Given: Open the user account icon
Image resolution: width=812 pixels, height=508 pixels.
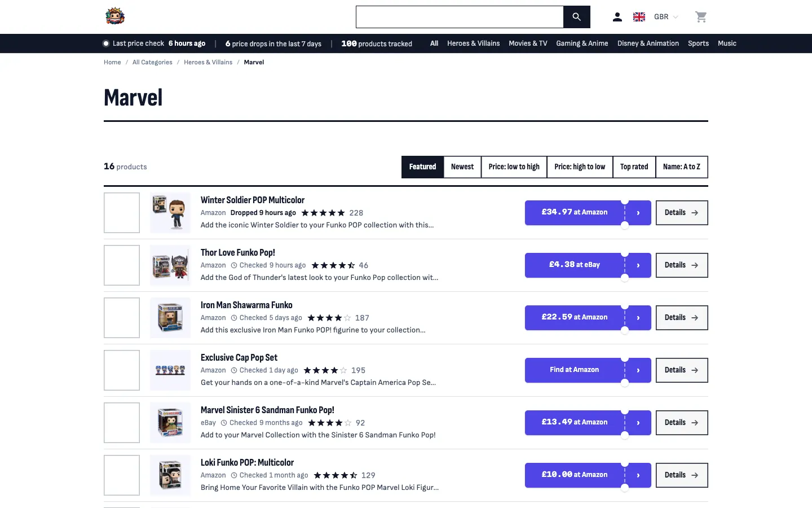Looking at the screenshot, I should [x=617, y=17].
